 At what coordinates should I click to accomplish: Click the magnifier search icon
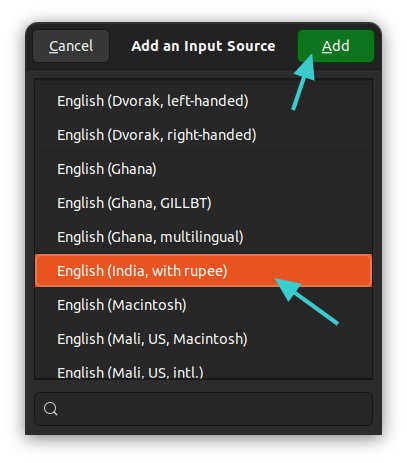pos(51,409)
